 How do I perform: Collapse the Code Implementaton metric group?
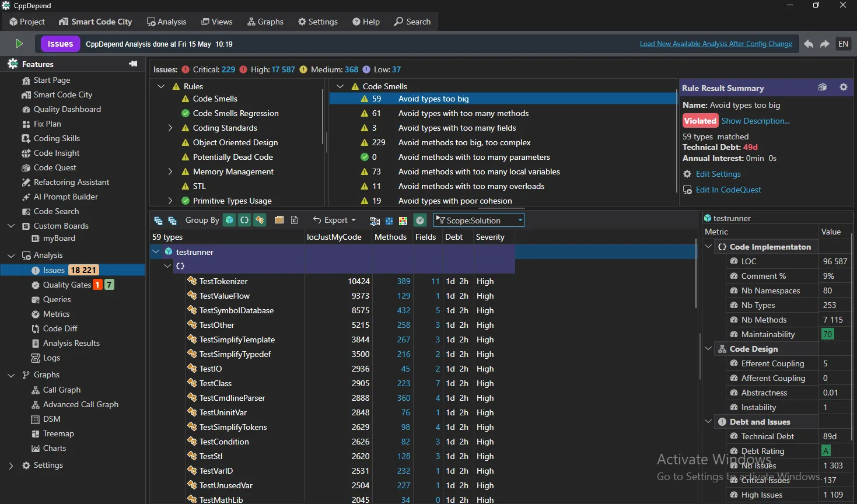point(708,247)
